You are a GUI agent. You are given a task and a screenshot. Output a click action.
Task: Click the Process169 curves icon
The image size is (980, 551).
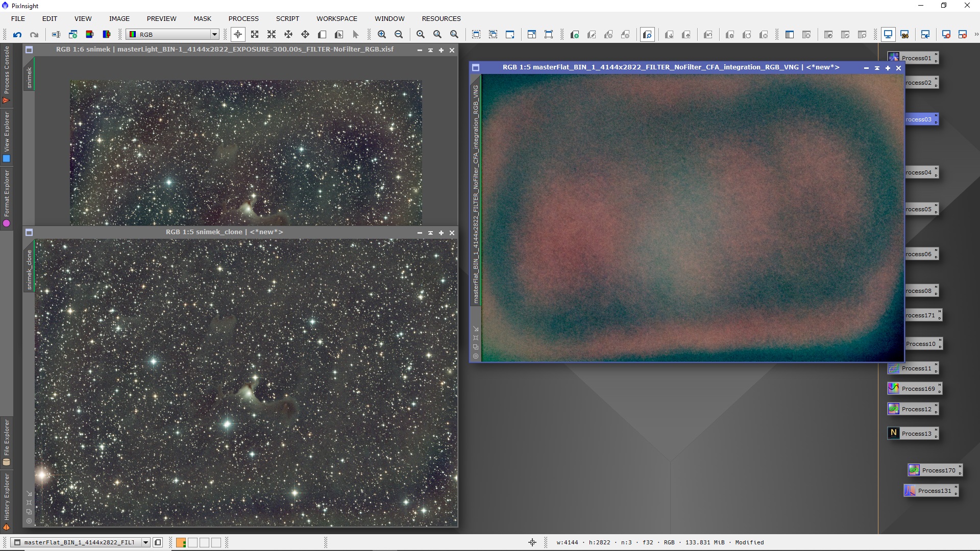(x=915, y=389)
